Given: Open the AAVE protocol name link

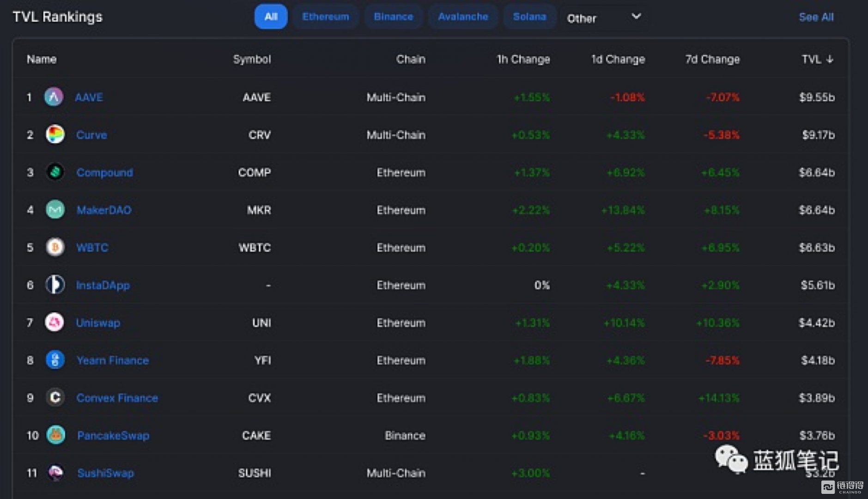Looking at the screenshot, I should (89, 97).
